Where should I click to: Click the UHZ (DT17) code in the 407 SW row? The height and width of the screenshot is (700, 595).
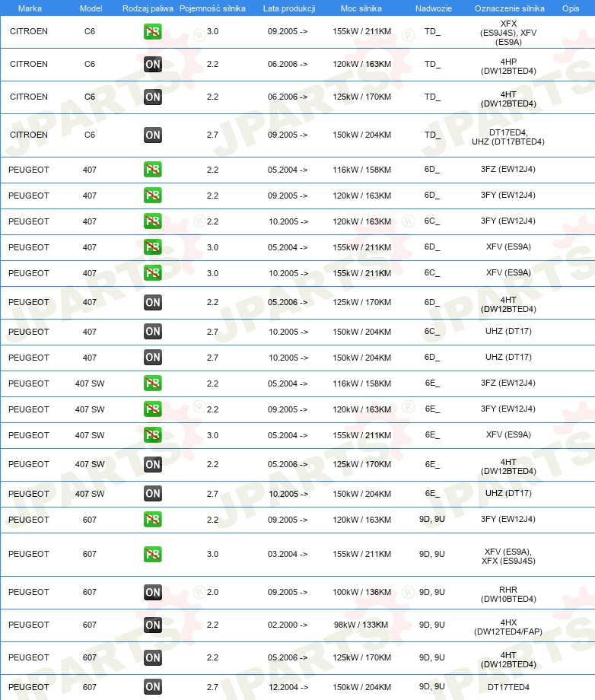(x=508, y=493)
